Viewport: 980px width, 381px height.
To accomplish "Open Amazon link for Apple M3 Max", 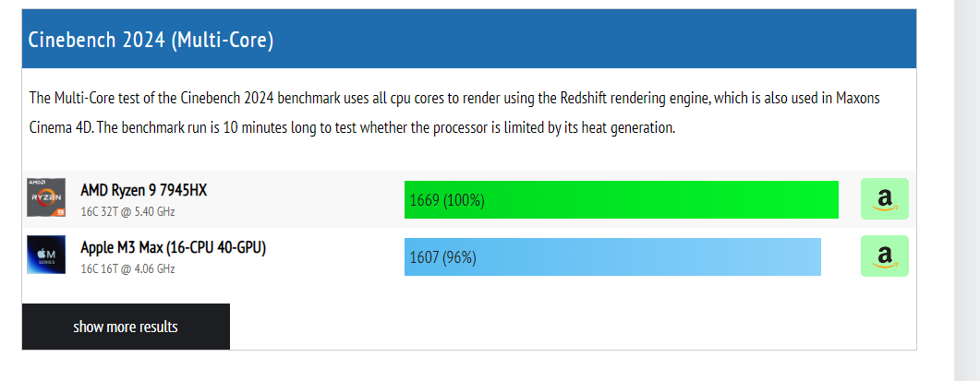I will tap(884, 256).
